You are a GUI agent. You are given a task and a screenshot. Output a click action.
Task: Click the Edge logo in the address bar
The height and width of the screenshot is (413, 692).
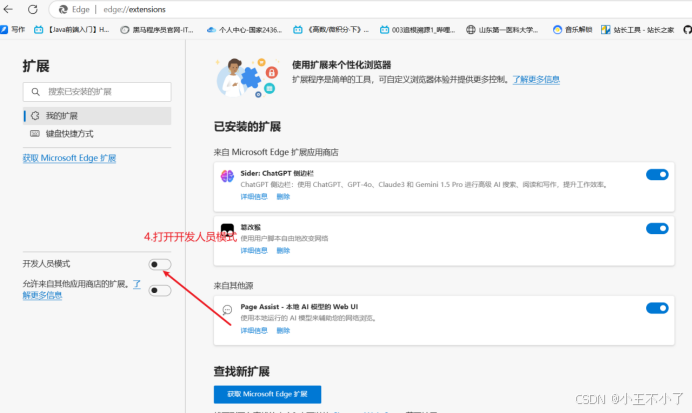click(63, 9)
